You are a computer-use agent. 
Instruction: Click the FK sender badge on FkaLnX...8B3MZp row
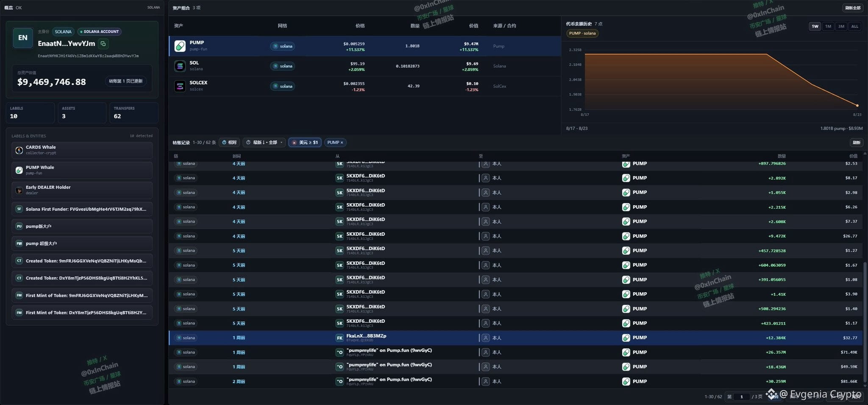(339, 338)
